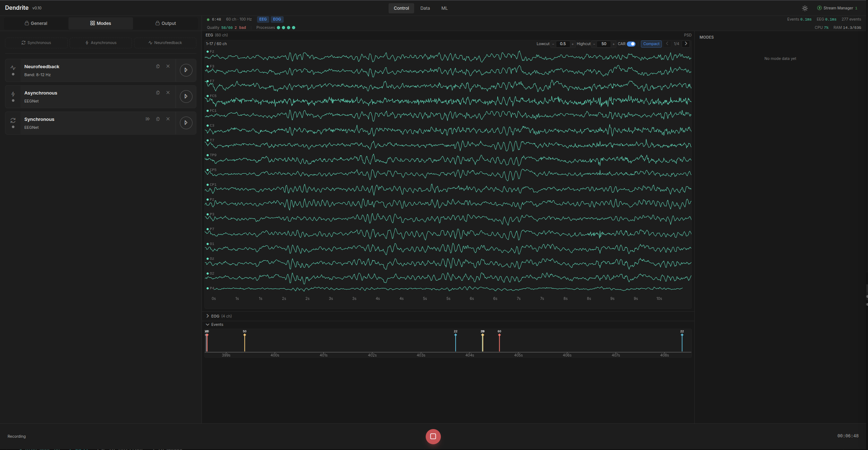Start the Neurofeedback mode
868x450 pixels.
click(x=186, y=70)
